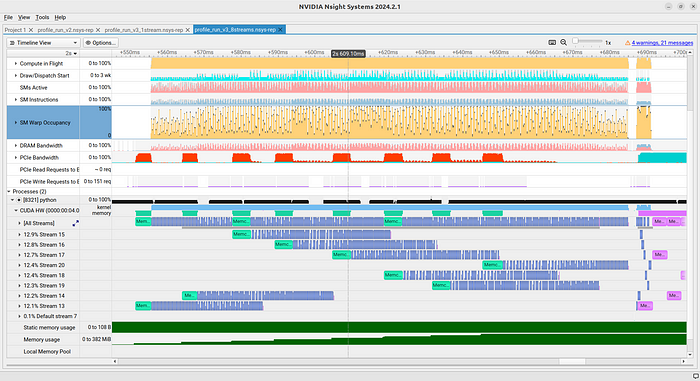
Task: Open the 2s time-origin dropdown
Action: tap(71, 53)
